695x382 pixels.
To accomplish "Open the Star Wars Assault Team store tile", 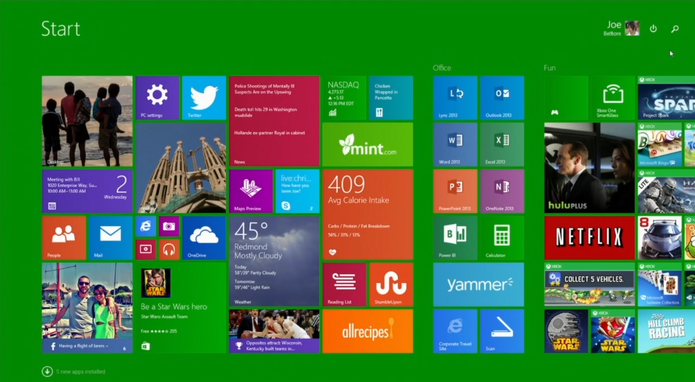I will (181, 308).
